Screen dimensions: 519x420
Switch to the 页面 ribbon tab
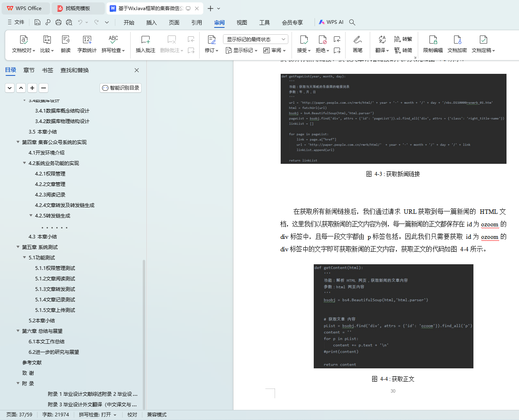pos(174,22)
